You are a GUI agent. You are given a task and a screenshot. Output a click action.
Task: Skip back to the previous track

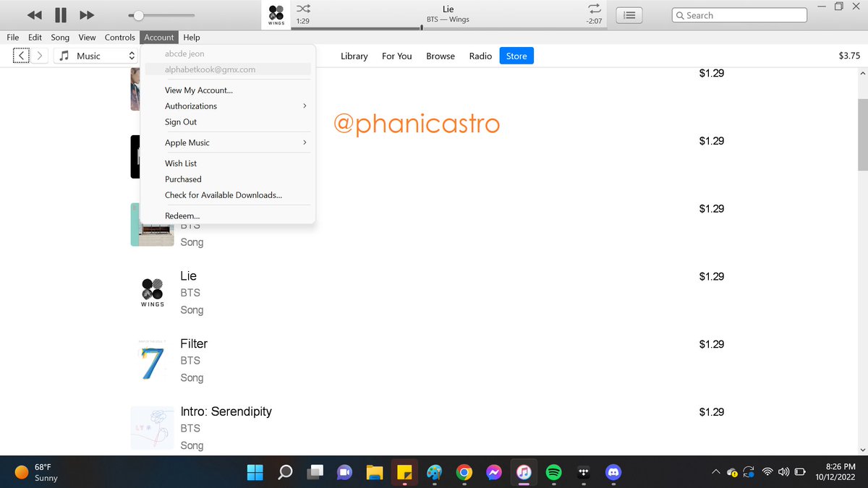pyautogui.click(x=34, y=15)
